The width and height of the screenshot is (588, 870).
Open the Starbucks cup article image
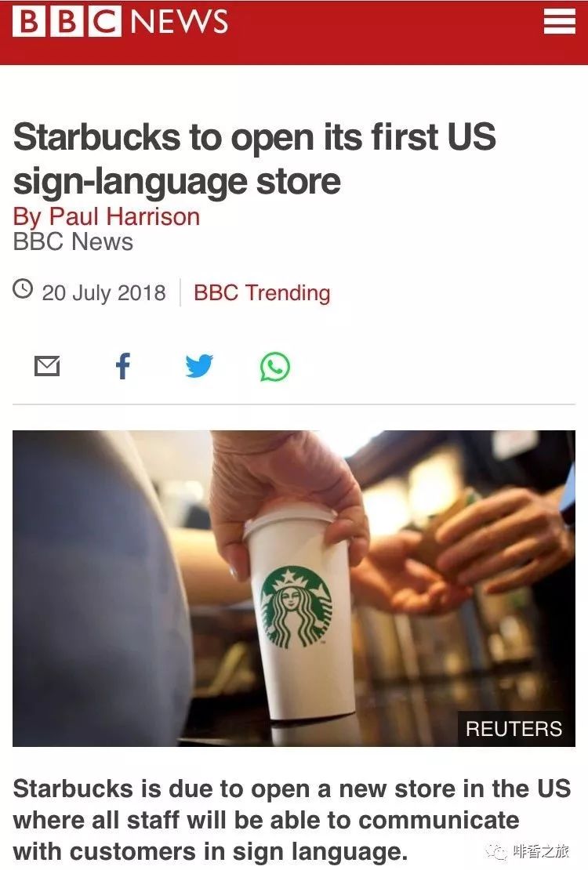point(294,588)
